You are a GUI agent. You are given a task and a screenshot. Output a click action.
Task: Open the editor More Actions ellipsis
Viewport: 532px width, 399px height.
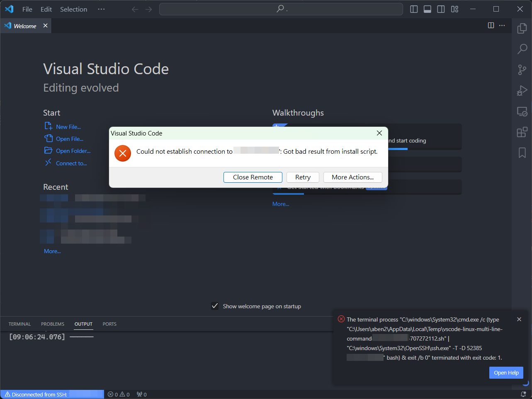(x=502, y=26)
